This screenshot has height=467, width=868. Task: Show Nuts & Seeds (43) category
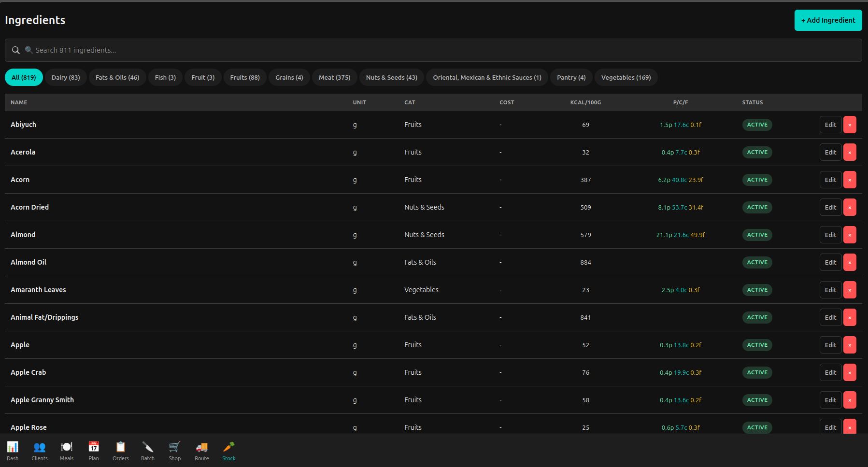392,77
